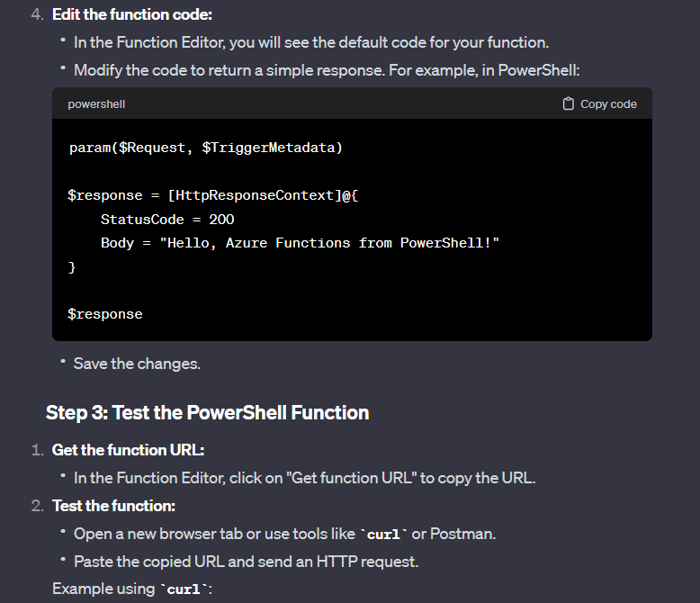Click the 'Get the function URL:' list item

click(128, 450)
